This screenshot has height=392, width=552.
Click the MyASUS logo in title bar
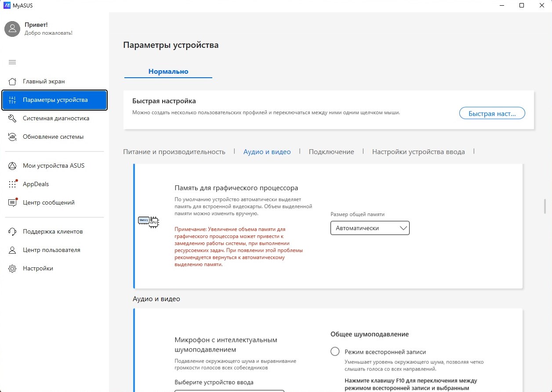coord(7,5)
